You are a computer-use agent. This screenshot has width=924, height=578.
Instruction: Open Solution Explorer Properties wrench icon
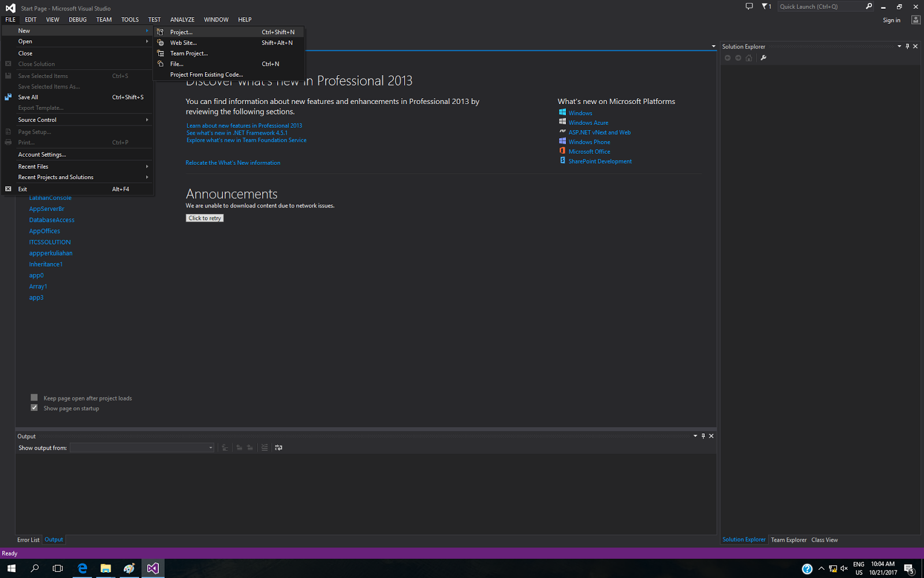click(763, 58)
